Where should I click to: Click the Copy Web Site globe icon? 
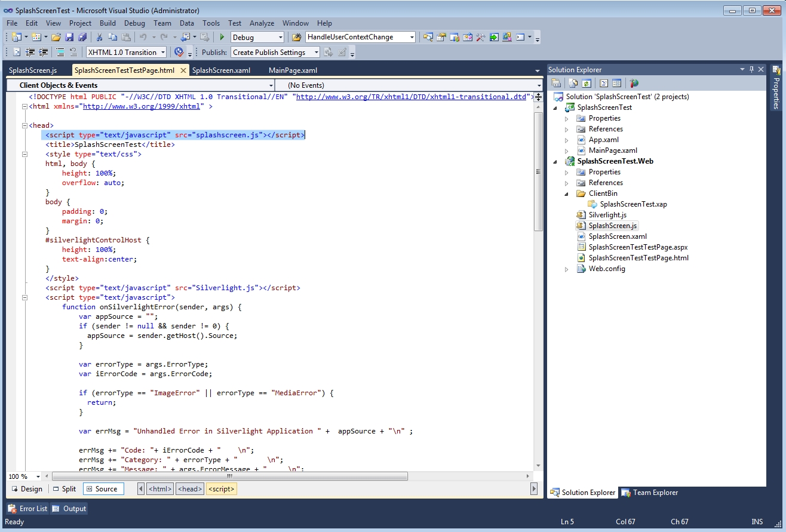coord(634,84)
